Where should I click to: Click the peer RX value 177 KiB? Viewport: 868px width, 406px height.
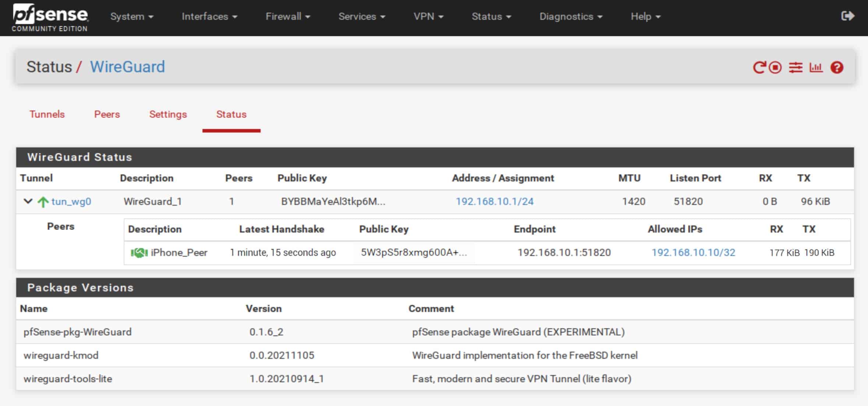[x=784, y=253]
